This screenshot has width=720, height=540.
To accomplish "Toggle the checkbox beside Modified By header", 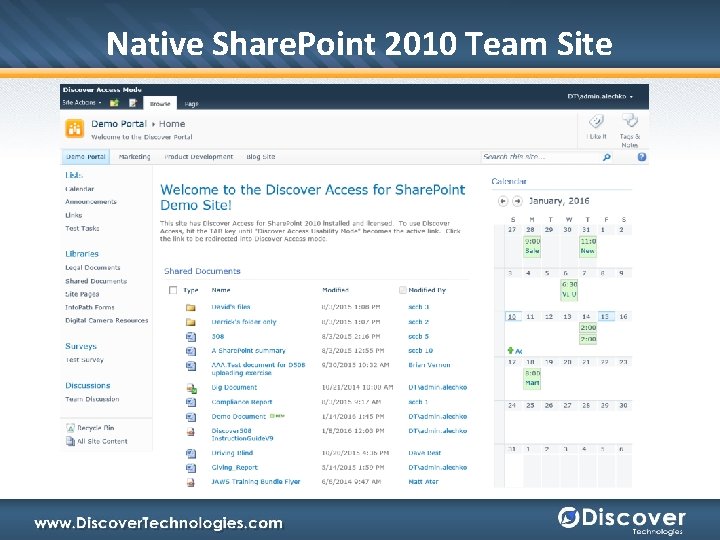I will 403,290.
